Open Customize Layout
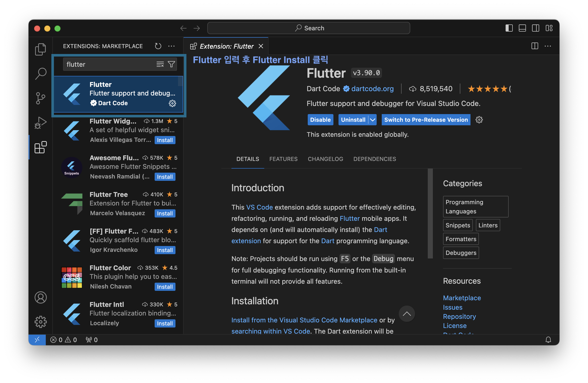588x383 pixels. pyautogui.click(x=549, y=28)
